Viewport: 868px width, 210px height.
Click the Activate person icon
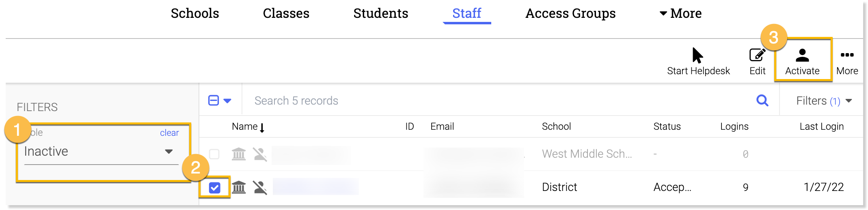pyautogui.click(x=802, y=55)
